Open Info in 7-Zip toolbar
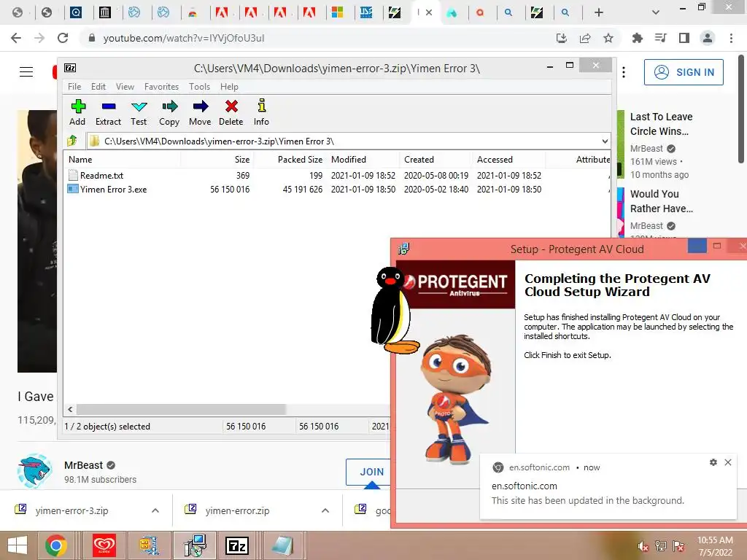Viewport: 747px width, 560px height. coord(261,112)
